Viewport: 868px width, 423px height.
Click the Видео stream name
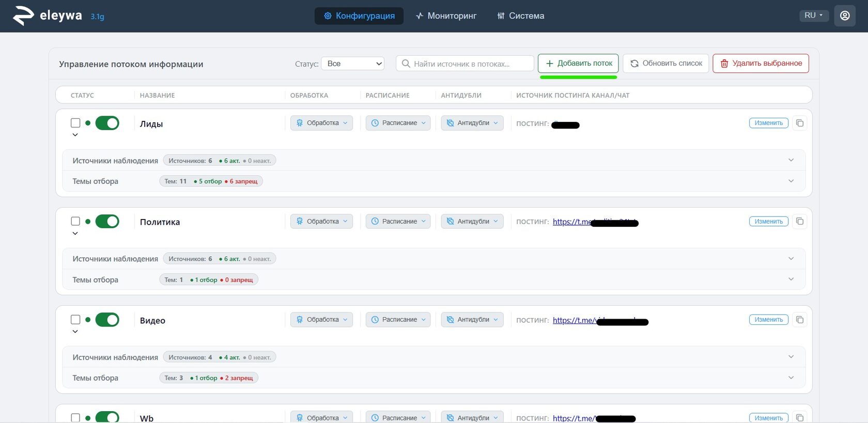[152, 320]
